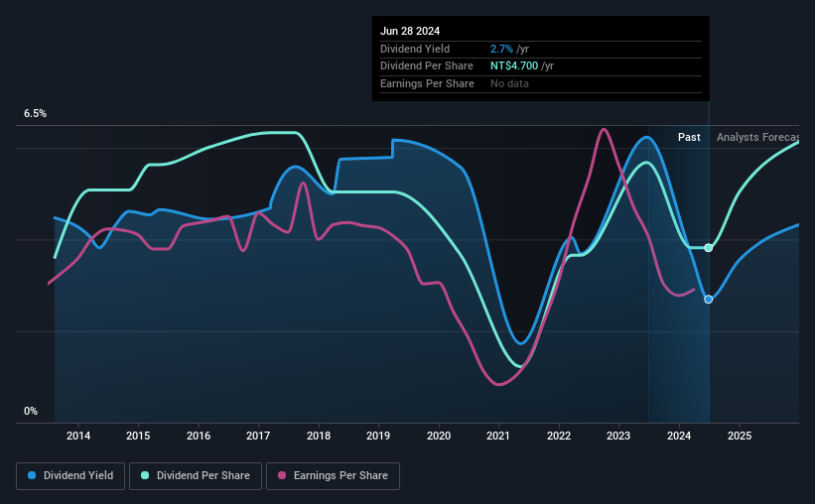Viewport: 815px width, 504px height.
Task: Toggle the Dividend Yield legend button
Action: [x=70, y=476]
